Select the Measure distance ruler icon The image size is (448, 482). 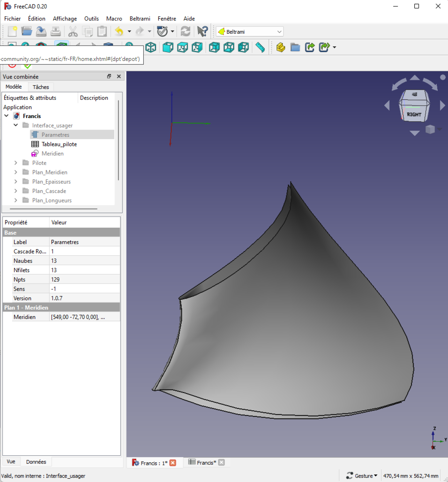pos(260,47)
